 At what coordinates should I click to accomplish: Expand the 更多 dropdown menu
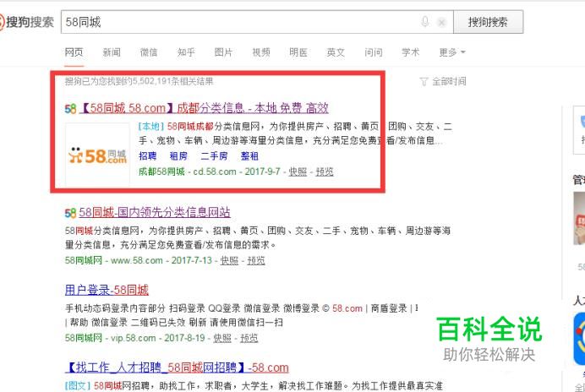452,52
